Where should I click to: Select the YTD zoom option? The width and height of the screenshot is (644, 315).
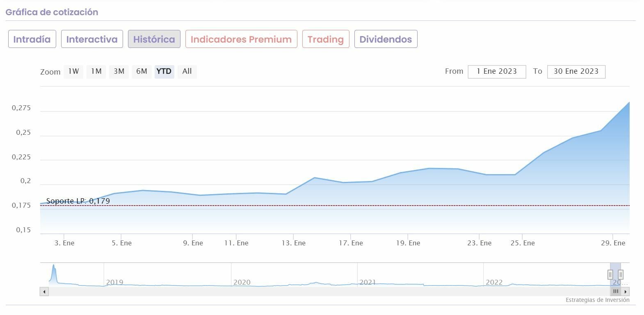pos(164,71)
